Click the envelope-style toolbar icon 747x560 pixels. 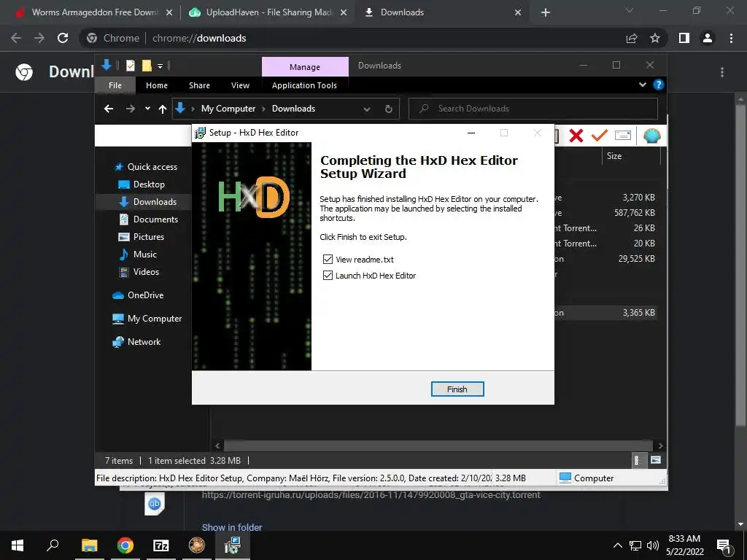[x=623, y=136]
